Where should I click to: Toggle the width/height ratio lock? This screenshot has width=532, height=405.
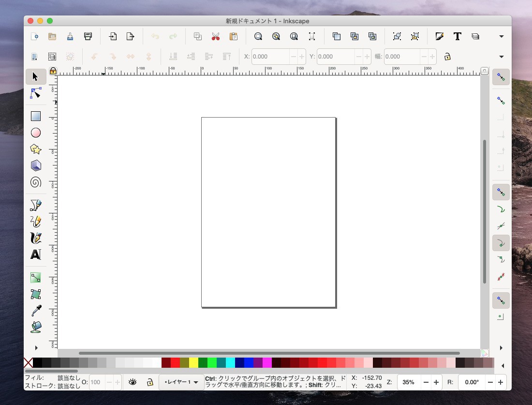[447, 57]
